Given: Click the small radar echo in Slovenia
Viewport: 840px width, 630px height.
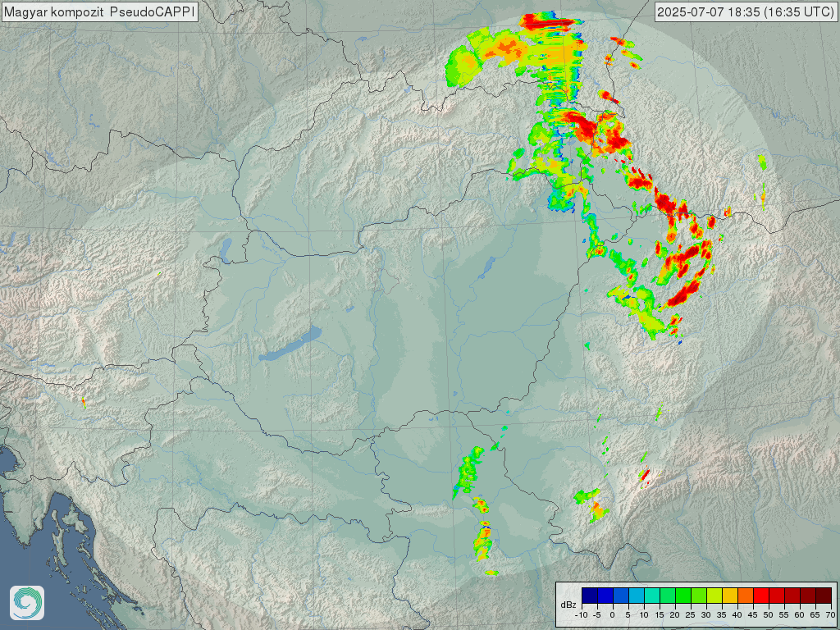Looking at the screenshot, I should pos(84,403).
